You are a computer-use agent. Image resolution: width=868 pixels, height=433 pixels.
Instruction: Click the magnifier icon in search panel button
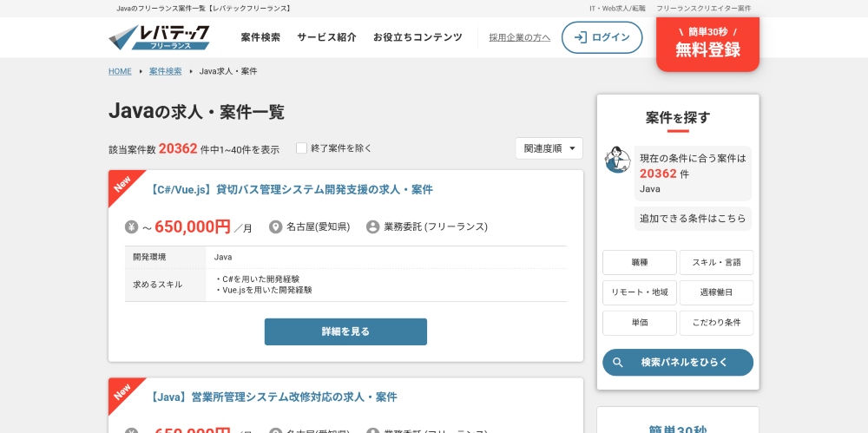pyautogui.click(x=618, y=363)
